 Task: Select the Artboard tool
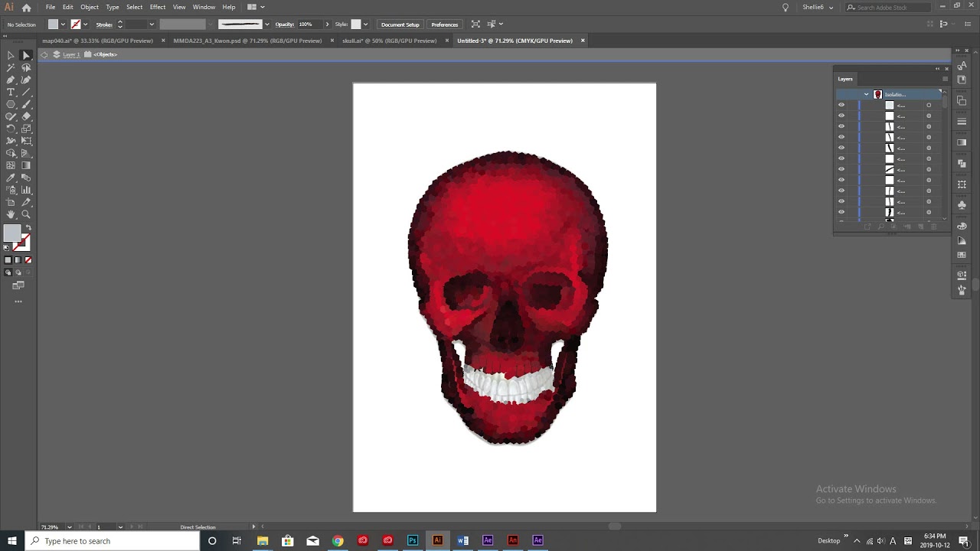[11, 202]
